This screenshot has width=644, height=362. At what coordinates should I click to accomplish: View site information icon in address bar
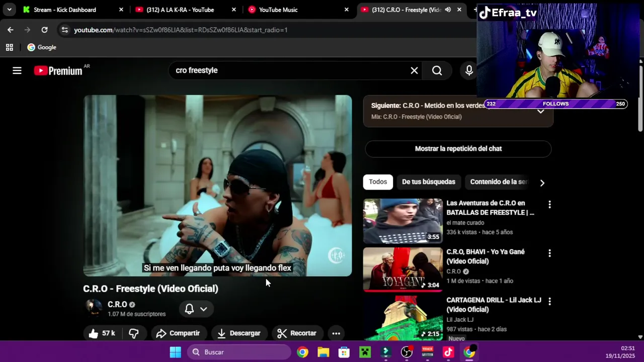pyautogui.click(x=64, y=30)
